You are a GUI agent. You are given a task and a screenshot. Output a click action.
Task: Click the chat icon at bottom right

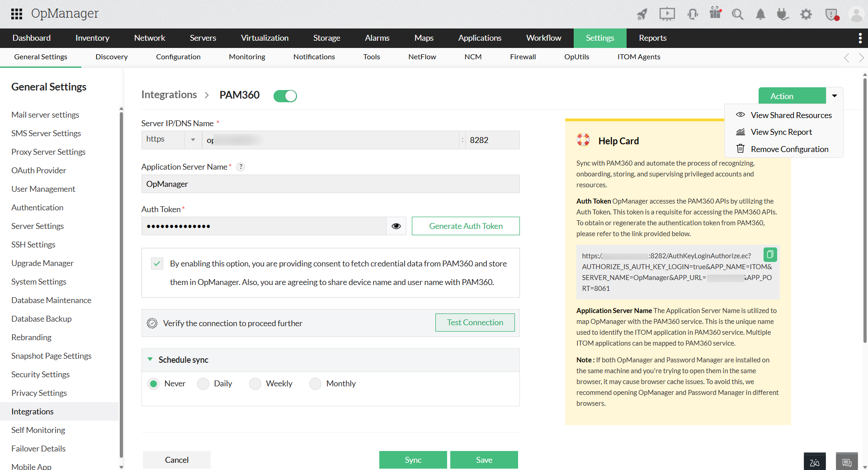[847, 462]
